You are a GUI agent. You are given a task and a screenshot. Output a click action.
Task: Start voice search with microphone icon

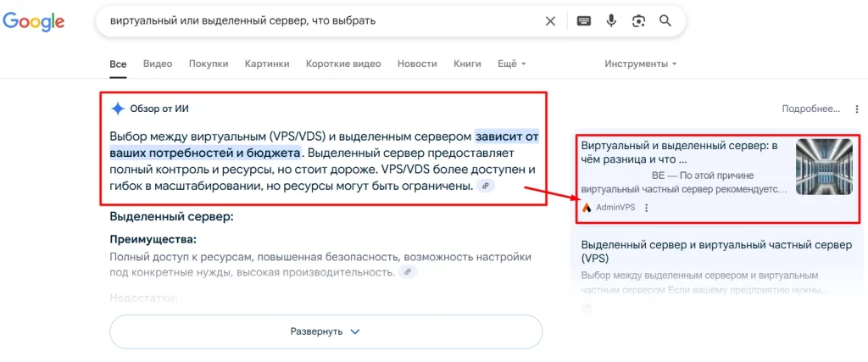pos(611,21)
